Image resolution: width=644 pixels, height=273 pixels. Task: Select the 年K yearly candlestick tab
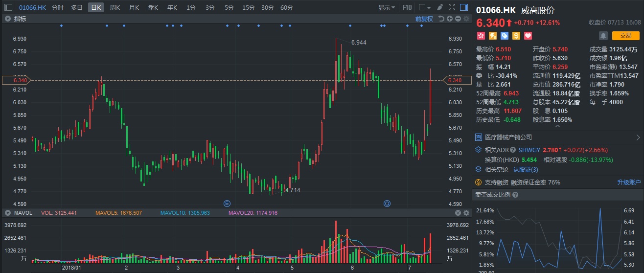tap(172, 7)
